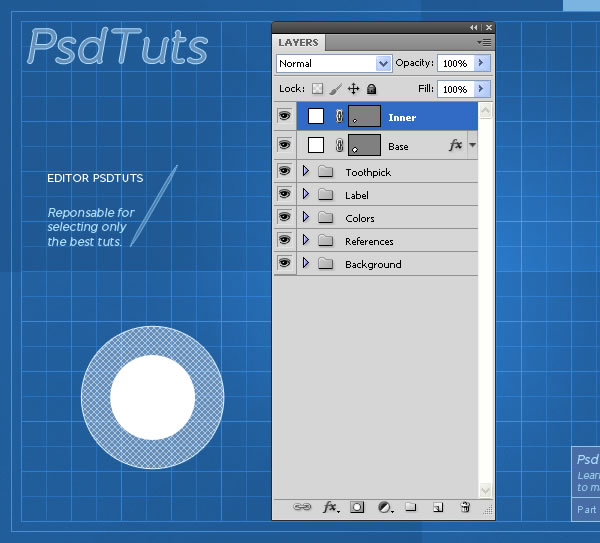Expand the Background group
This screenshot has height=543, width=600.
click(306, 263)
